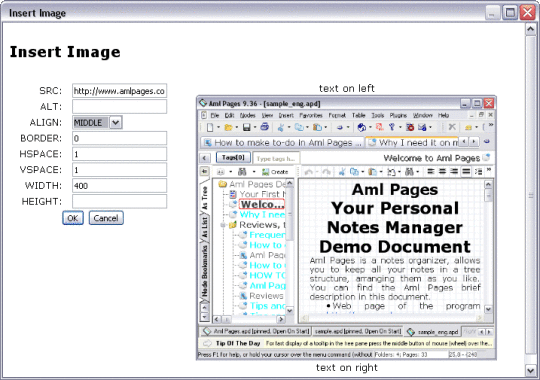
Task: Open the Edit menu in Aml Pages
Action: [229, 115]
